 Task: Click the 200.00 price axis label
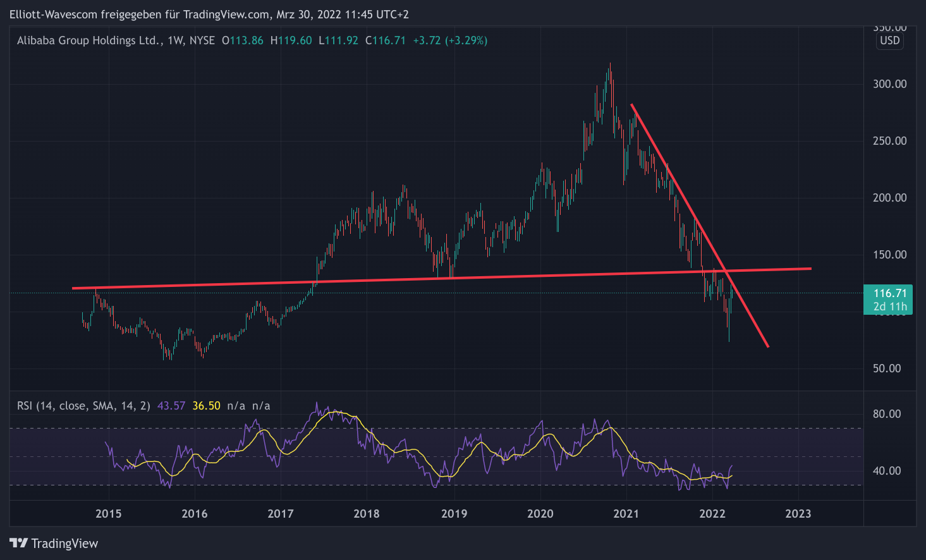pos(890,198)
